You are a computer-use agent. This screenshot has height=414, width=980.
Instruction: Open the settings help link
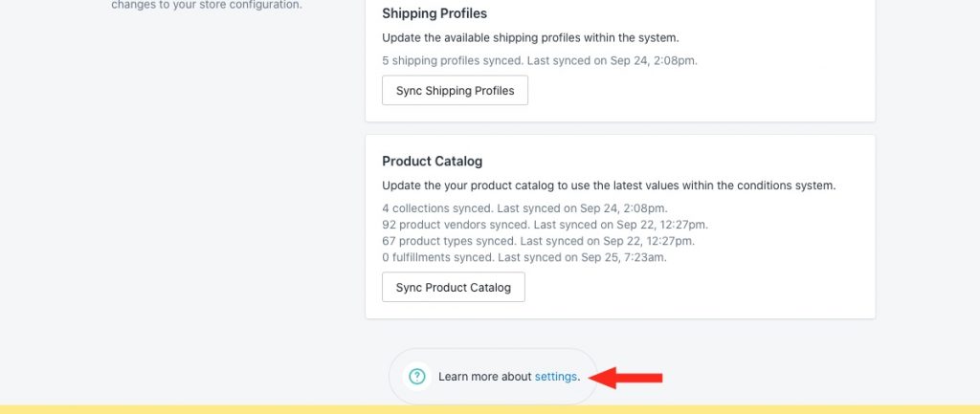pos(556,377)
